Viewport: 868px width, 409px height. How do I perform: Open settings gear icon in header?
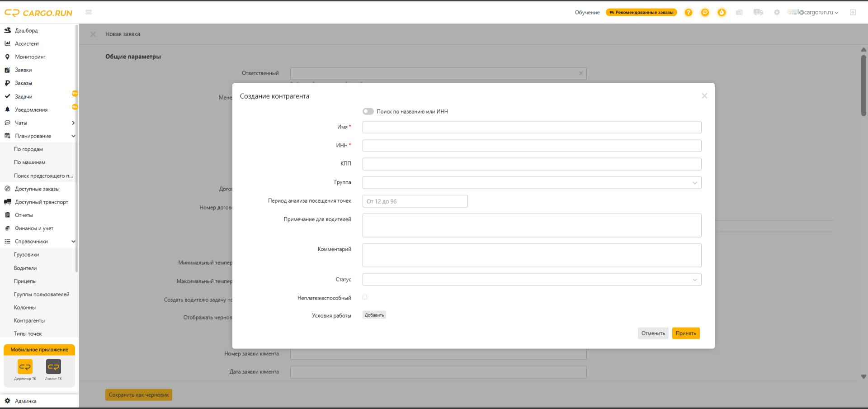pos(777,12)
